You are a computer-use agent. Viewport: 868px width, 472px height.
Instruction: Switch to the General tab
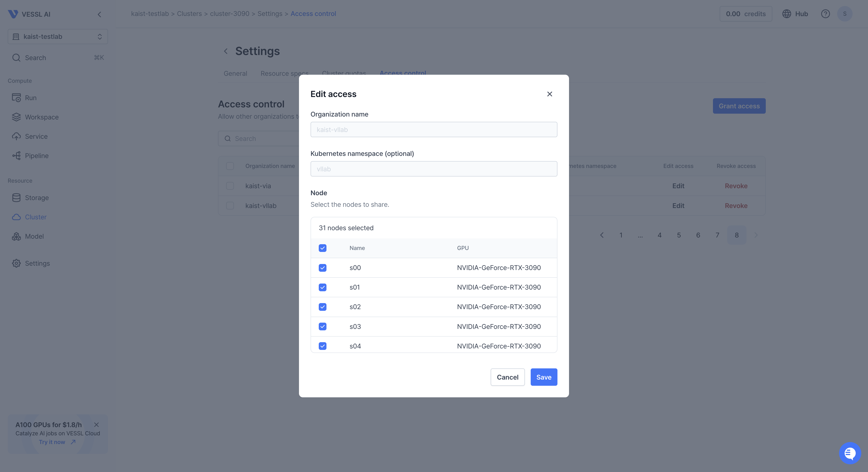tap(235, 74)
